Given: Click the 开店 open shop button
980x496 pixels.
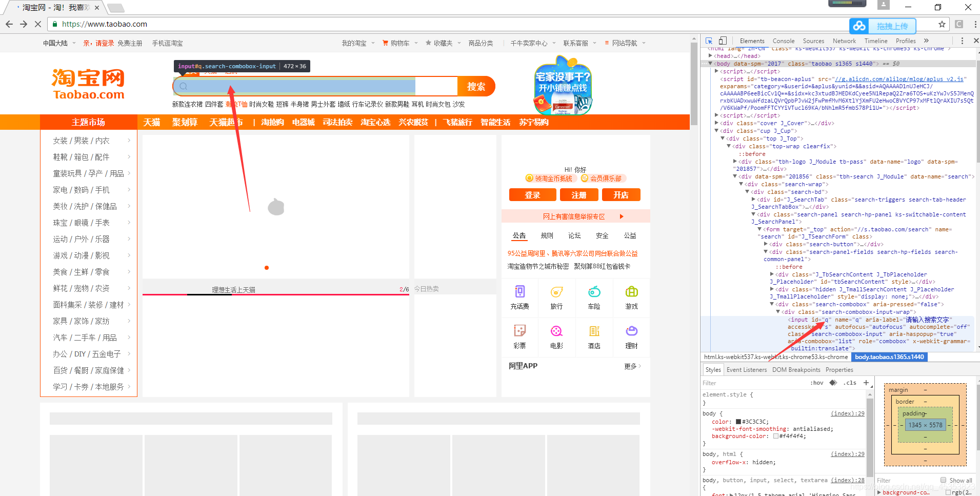Looking at the screenshot, I should coord(621,195).
